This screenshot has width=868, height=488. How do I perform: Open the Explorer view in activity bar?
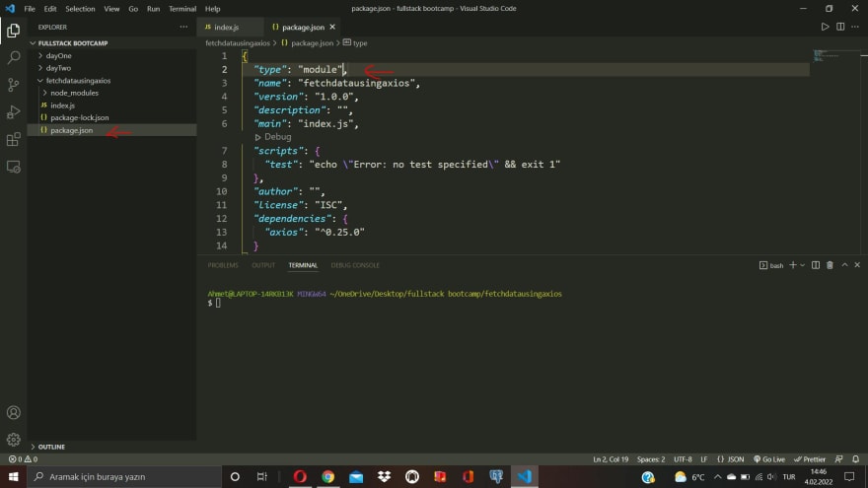(13, 31)
